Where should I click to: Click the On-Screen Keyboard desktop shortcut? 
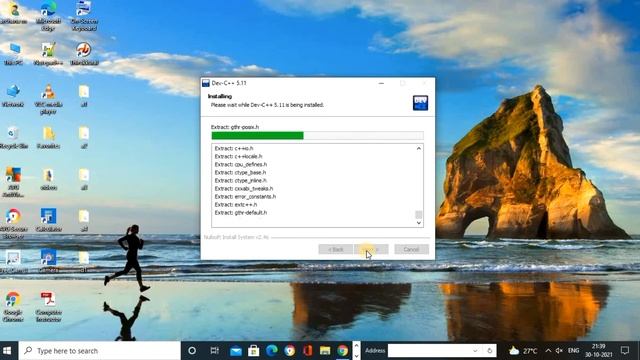[84, 16]
